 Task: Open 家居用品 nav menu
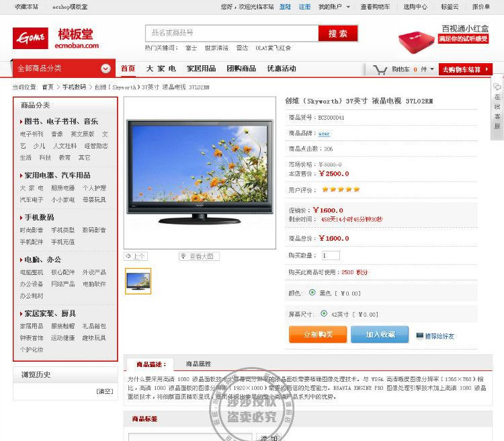[x=201, y=69]
